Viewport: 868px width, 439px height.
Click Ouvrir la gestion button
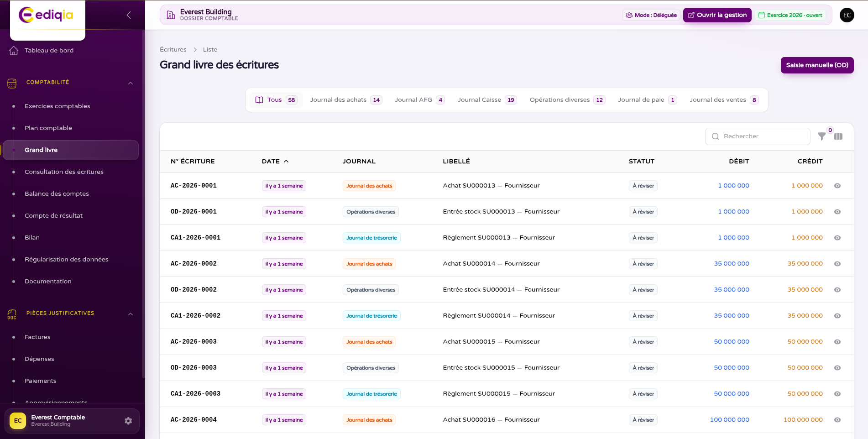[x=717, y=15]
